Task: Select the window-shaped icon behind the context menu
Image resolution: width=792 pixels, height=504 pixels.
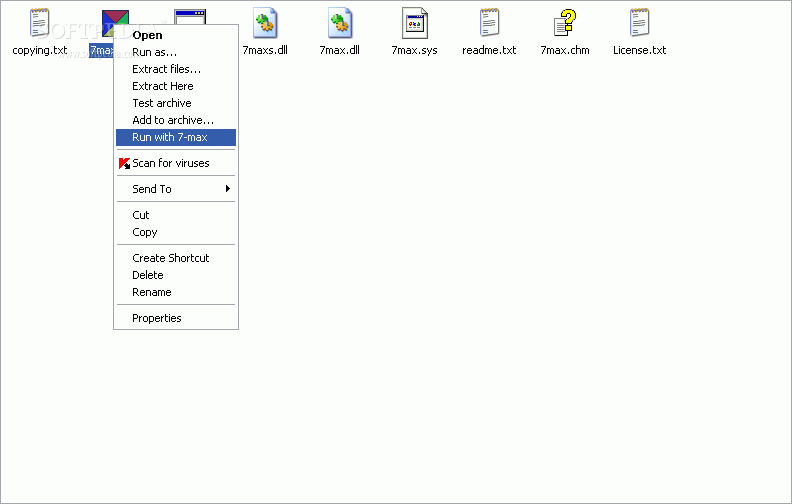Action: point(190,17)
